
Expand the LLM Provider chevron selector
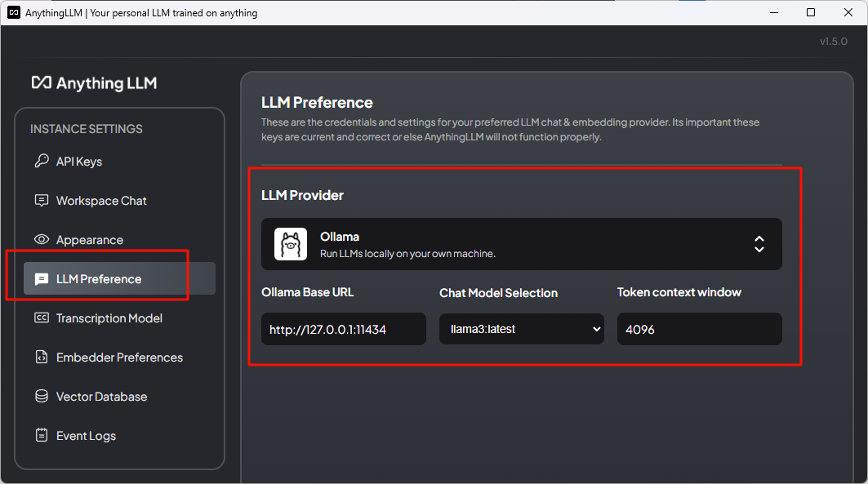click(759, 244)
